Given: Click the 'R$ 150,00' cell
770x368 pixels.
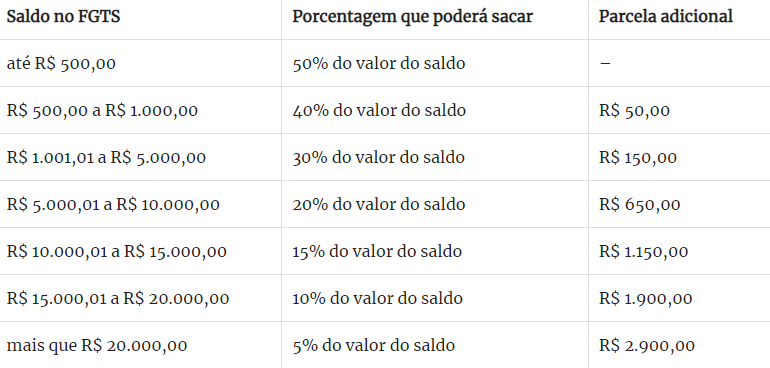Looking at the screenshot, I should coord(638,158).
